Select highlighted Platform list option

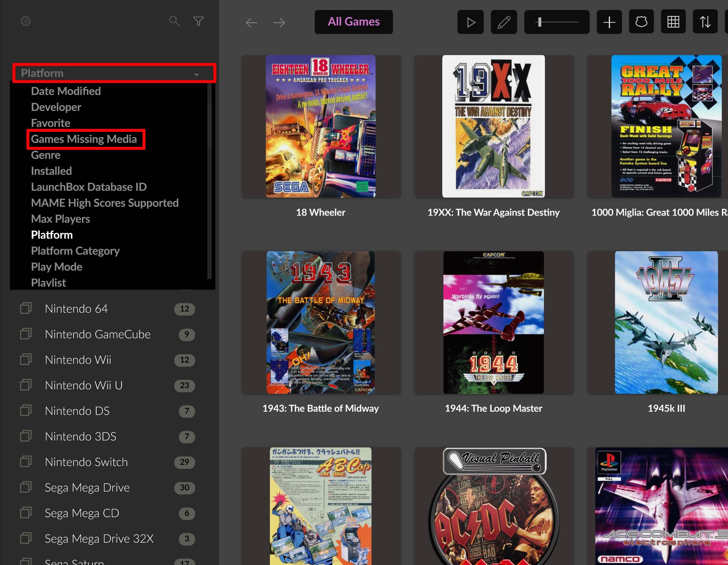point(52,235)
